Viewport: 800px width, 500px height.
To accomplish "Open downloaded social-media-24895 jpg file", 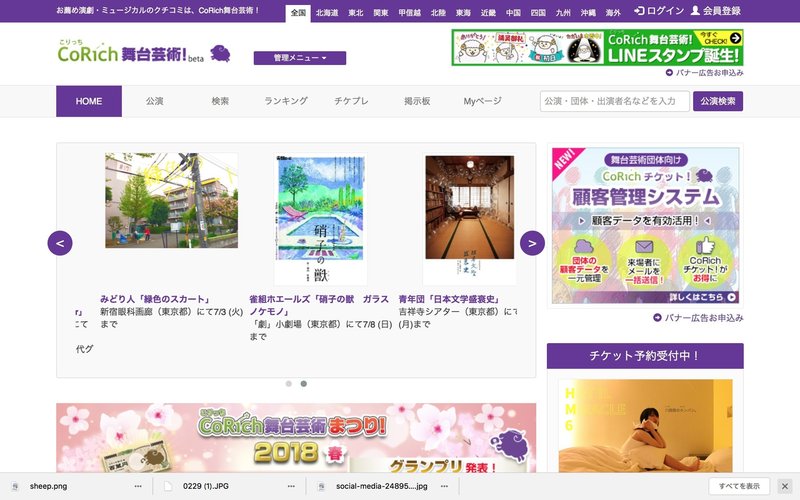I will [381, 486].
